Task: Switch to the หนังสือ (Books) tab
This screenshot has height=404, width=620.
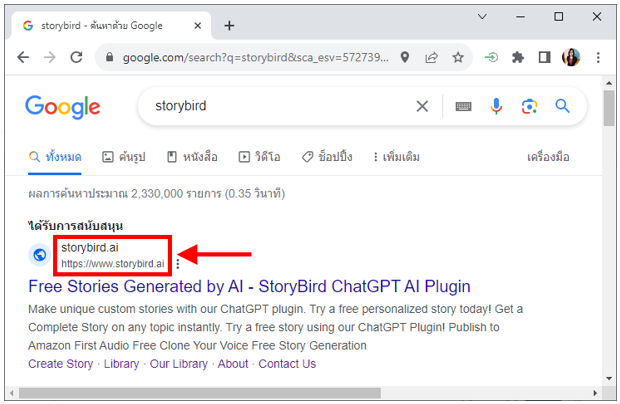Action: pos(192,157)
